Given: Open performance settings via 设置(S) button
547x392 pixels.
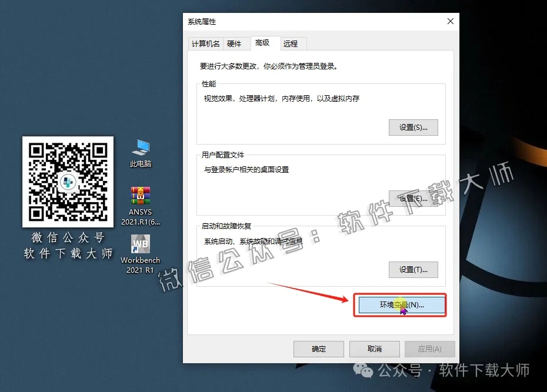Looking at the screenshot, I should click(413, 127).
